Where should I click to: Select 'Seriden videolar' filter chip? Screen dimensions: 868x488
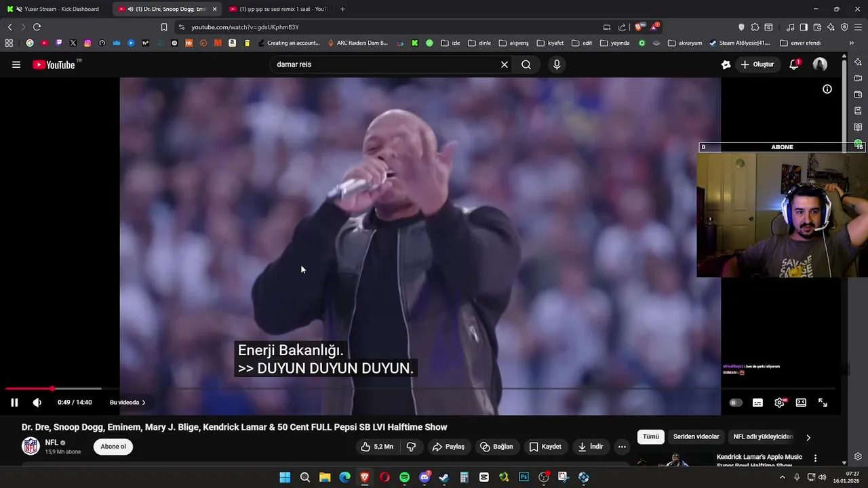696,437
